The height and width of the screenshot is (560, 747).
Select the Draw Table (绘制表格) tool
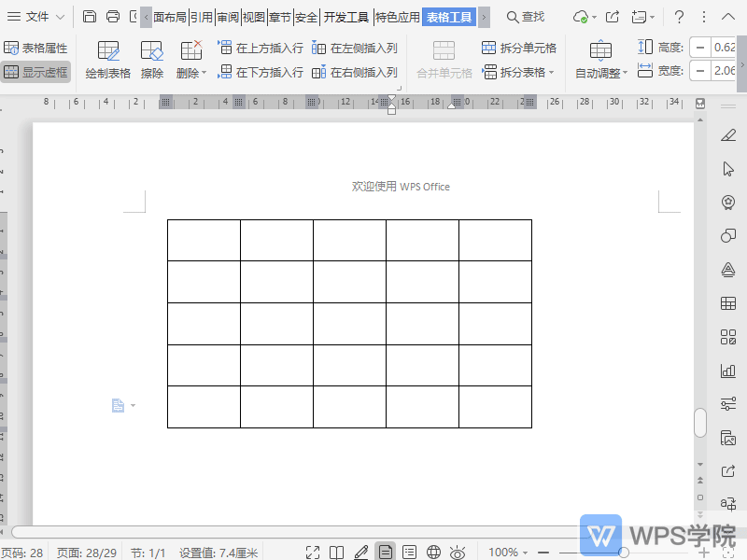click(107, 60)
